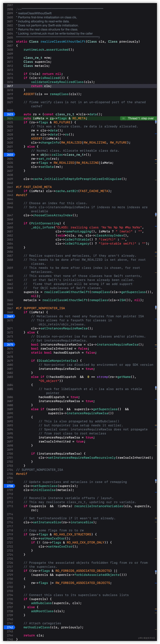Click 'cls->setInstanceSize(ro->instanceSize);'

tap(60, 522)
